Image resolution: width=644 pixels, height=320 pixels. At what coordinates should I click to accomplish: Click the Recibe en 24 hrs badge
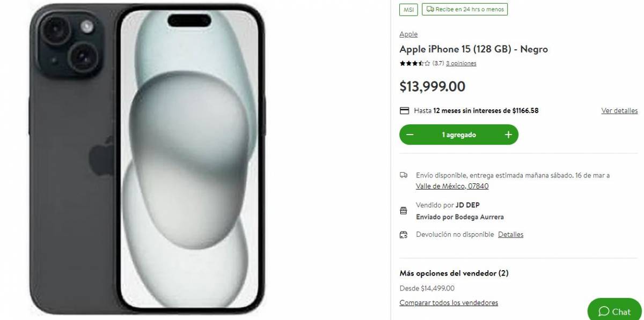tap(465, 10)
